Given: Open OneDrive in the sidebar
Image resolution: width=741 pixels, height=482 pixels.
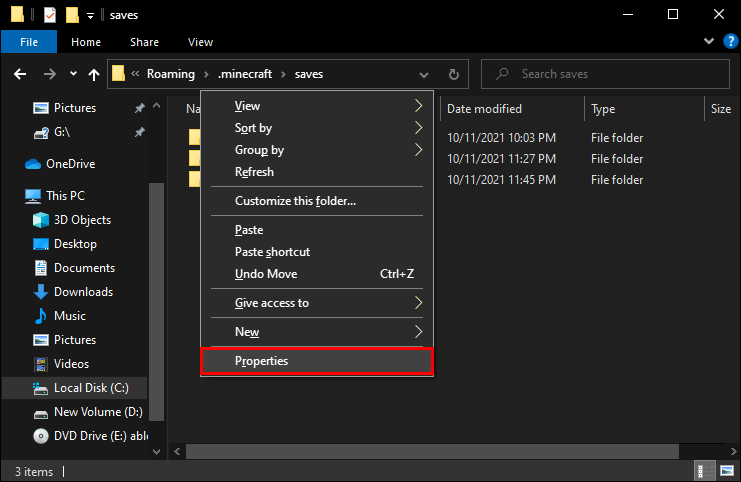Looking at the screenshot, I should point(69,164).
